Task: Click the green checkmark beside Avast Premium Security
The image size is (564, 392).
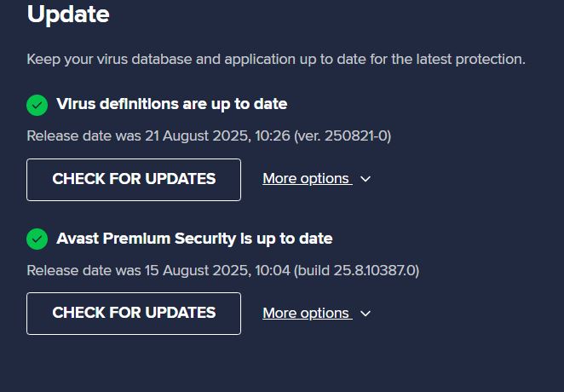Action: pyautogui.click(x=37, y=239)
